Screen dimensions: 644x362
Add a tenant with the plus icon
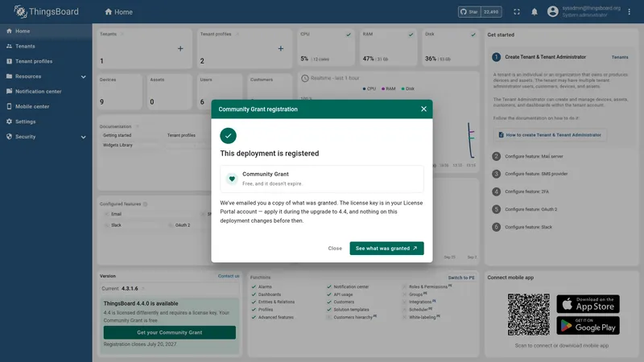[x=180, y=48]
